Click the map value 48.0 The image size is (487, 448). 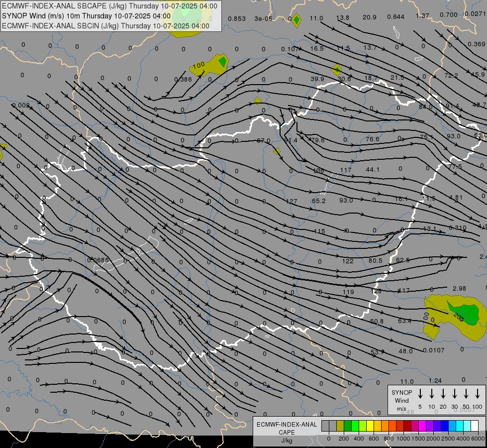pos(405,351)
